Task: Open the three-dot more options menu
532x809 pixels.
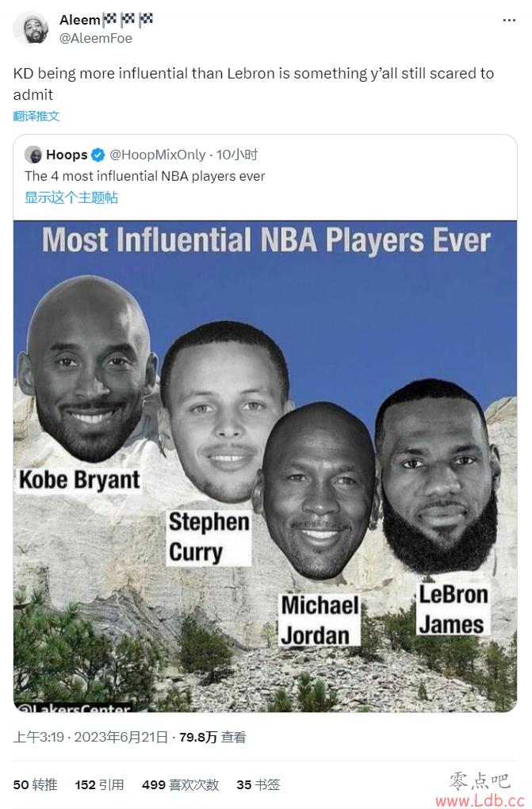Action: [x=509, y=21]
